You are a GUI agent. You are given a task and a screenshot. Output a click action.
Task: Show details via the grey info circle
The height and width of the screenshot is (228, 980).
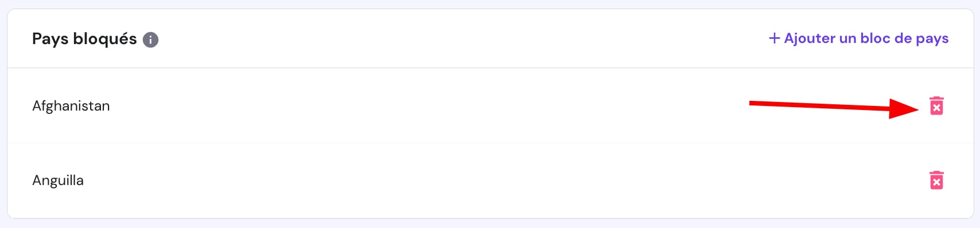tap(150, 40)
